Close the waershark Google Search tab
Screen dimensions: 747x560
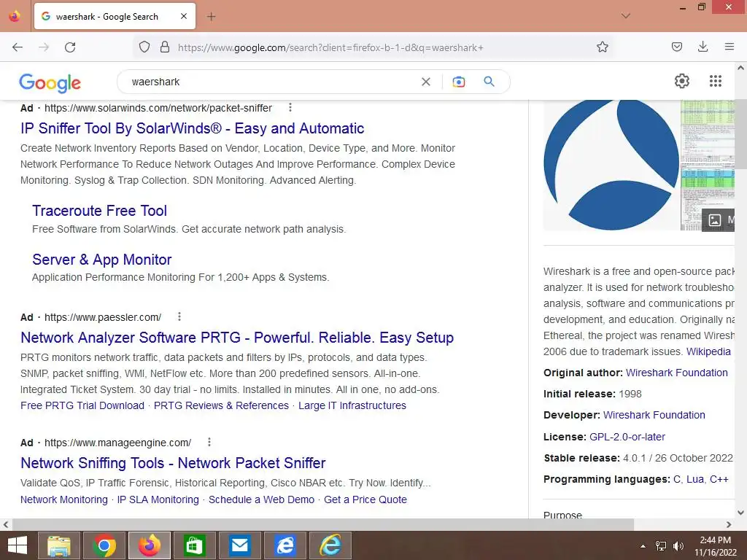(183, 16)
